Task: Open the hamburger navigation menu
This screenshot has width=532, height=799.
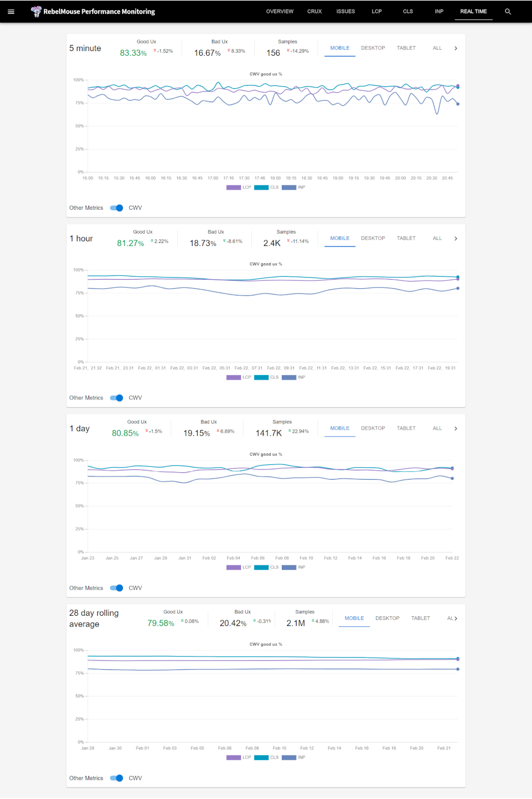Action: coord(11,11)
